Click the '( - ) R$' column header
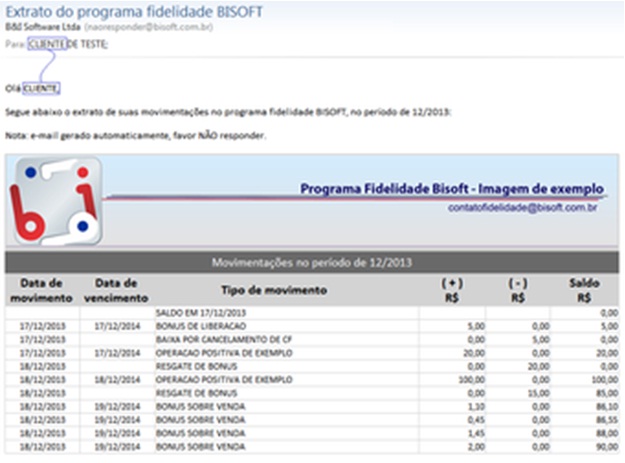Image resolution: width=625 pixels, height=463 pixels. 518,290
